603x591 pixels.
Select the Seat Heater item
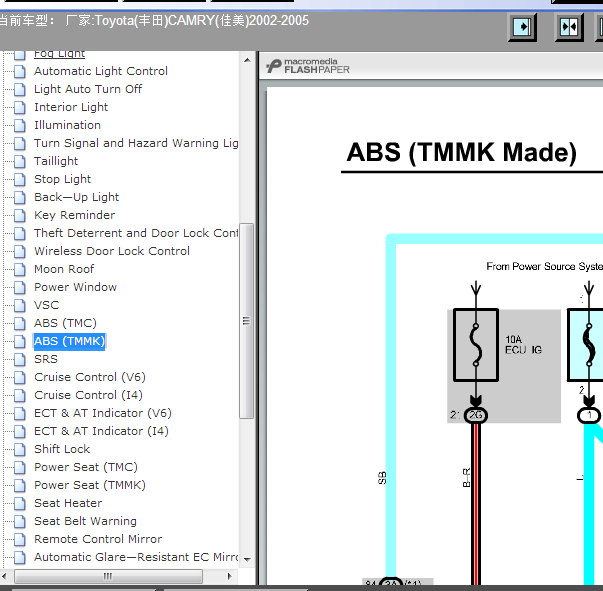tap(68, 503)
